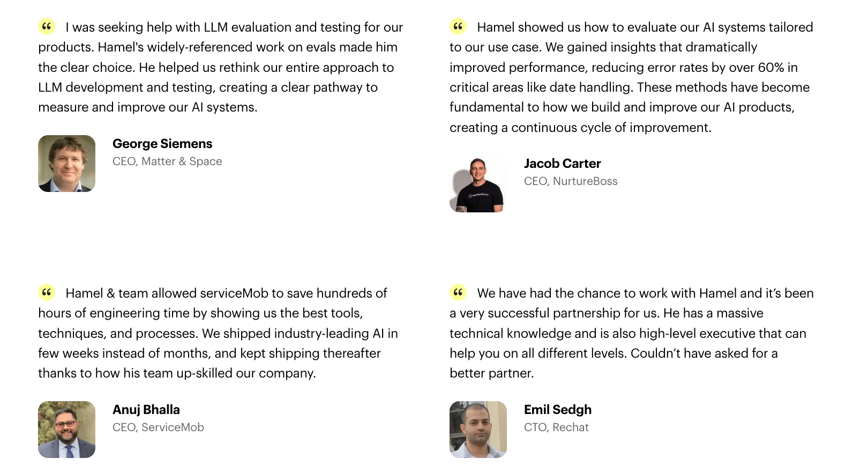Image resolution: width=868 pixels, height=473 pixels.
Task: Click the name Jacob Carter
Action: [x=562, y=164]
